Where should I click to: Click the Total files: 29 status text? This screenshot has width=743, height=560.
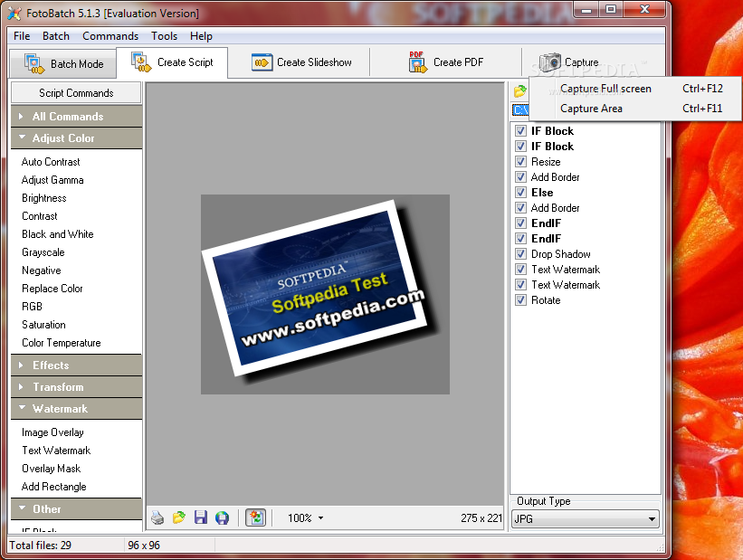[x=41, y=546]
